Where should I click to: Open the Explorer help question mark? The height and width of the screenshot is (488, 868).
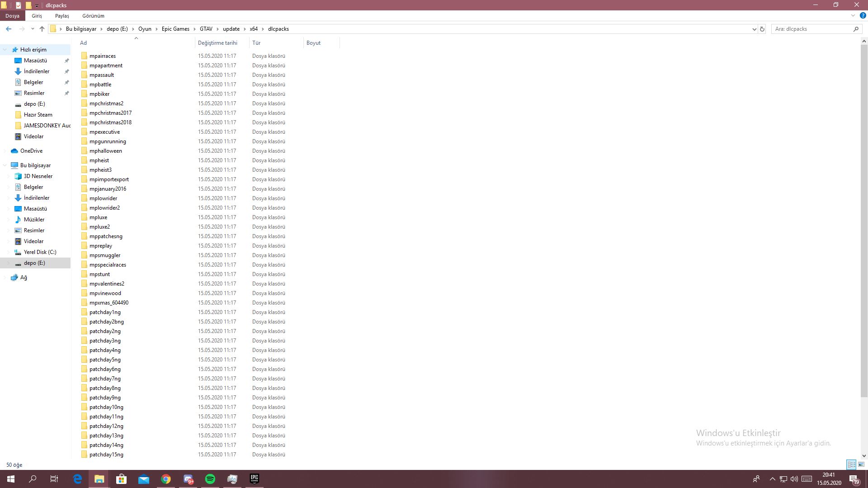tap(863, 15)
